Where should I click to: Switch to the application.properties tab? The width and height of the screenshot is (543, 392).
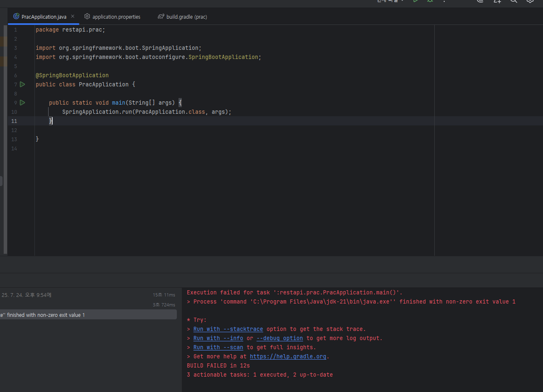113,17
